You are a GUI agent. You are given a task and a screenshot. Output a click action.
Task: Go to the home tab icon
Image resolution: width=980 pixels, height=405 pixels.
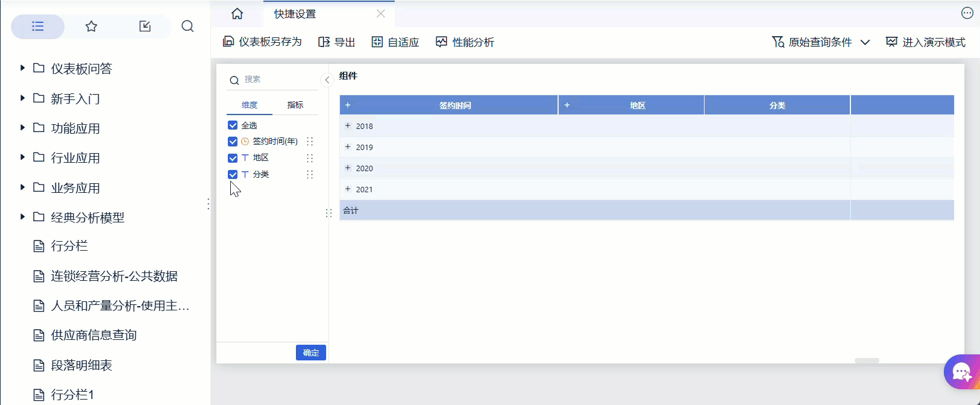click(x=237, y=13)
